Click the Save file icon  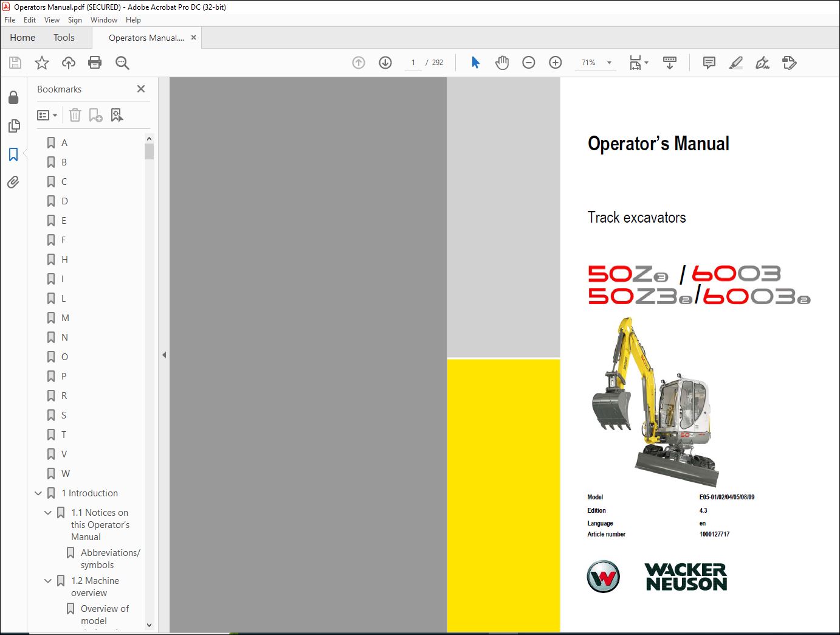15,63
